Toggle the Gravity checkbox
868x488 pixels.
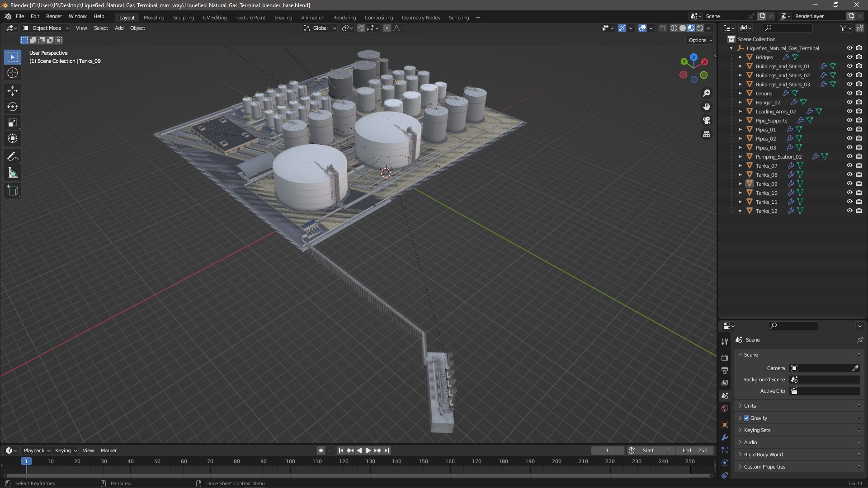pyautogui.click(x=746, y=418)
